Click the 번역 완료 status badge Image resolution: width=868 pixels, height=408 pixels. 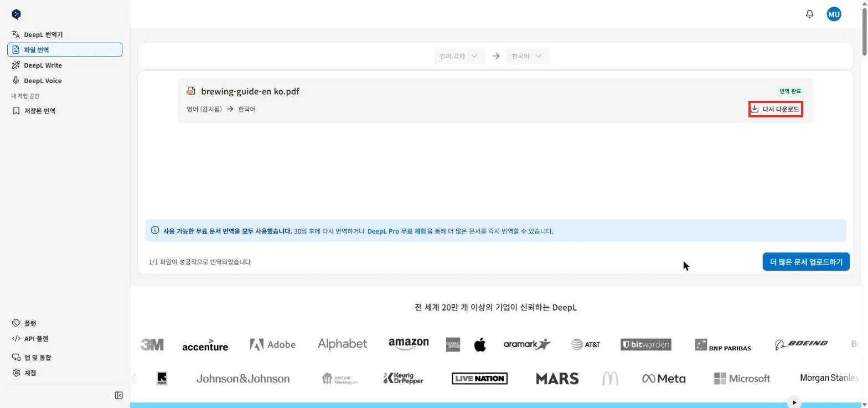click(x=790, y=91)
